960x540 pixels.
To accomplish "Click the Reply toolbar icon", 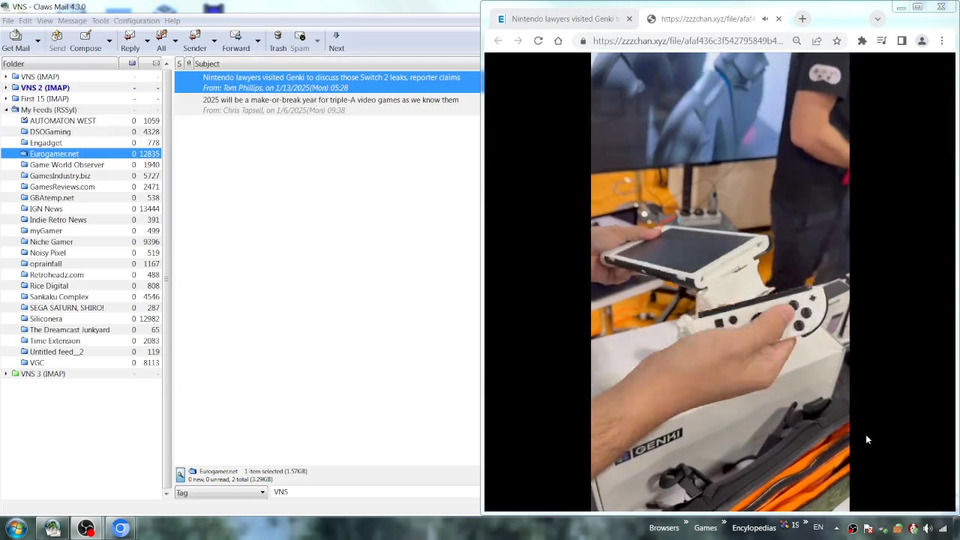I will 130,40.
